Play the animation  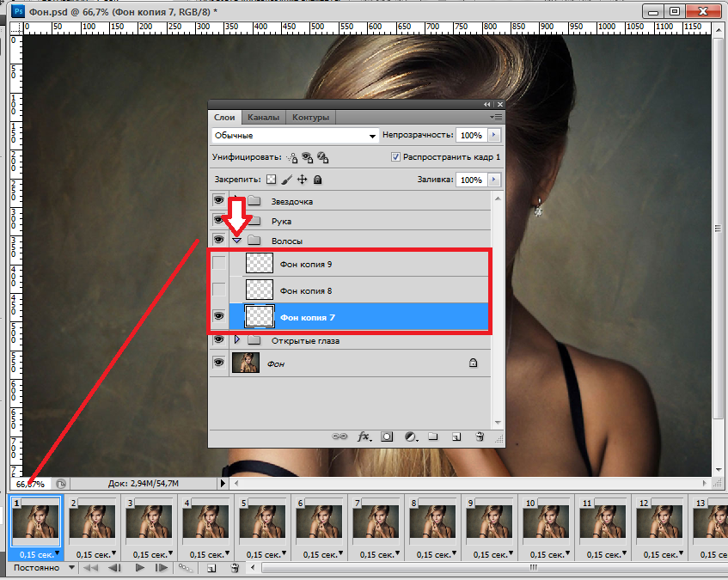(139, 567)
